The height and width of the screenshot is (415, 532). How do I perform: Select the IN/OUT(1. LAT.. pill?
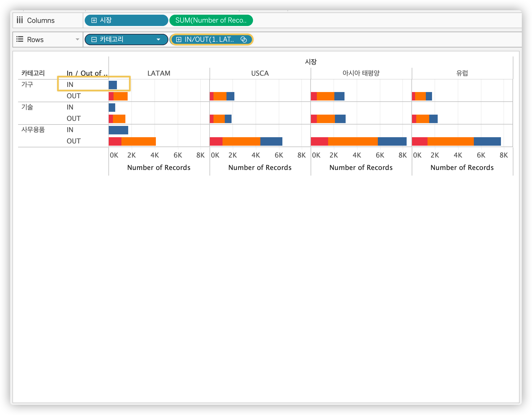(x=211, y=40)
